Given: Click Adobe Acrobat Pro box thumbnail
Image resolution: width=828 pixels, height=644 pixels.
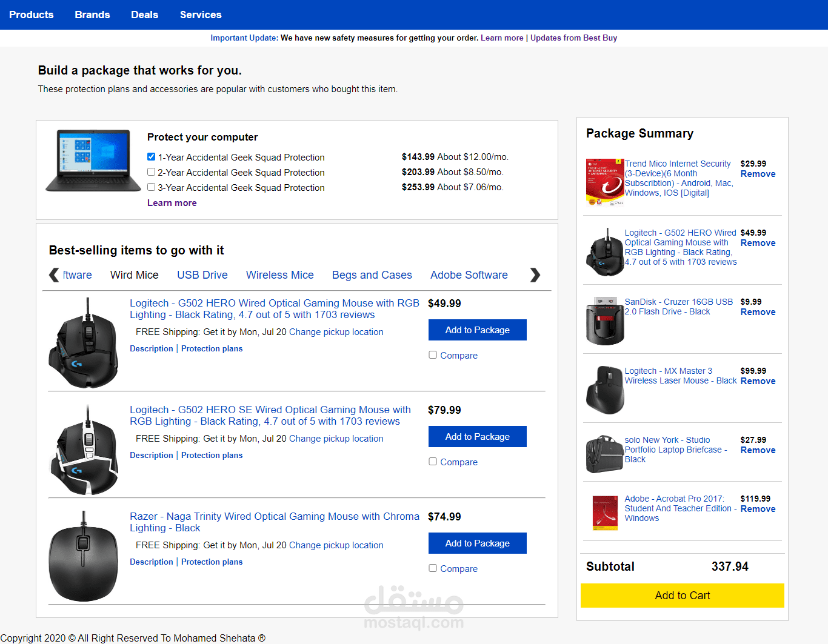Looking at the screenshot, I should click(605, 513).
